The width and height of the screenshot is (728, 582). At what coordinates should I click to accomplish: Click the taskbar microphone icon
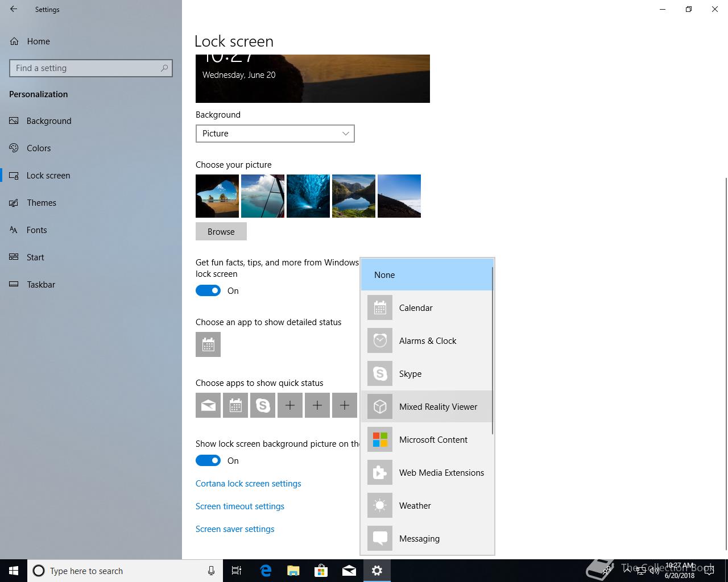coord(211,571)
